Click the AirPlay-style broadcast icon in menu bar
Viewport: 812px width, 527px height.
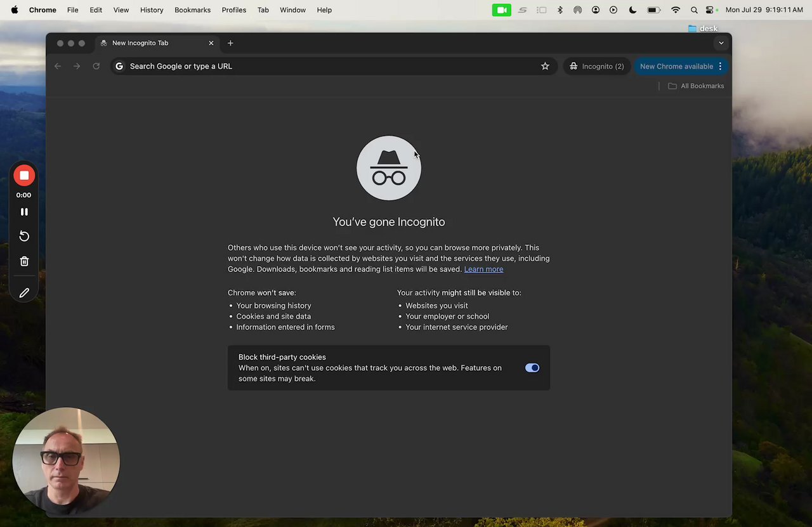[x=578, y=10]
